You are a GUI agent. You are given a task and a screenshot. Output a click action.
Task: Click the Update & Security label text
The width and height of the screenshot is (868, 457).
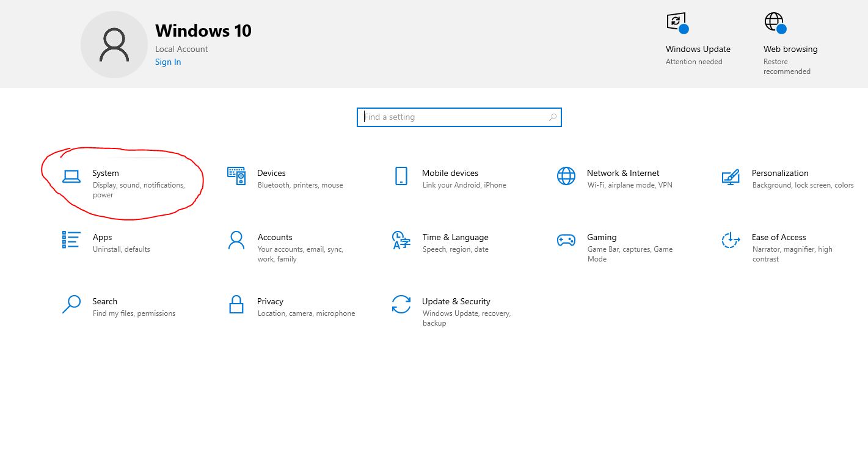click(x=456, y=301)
